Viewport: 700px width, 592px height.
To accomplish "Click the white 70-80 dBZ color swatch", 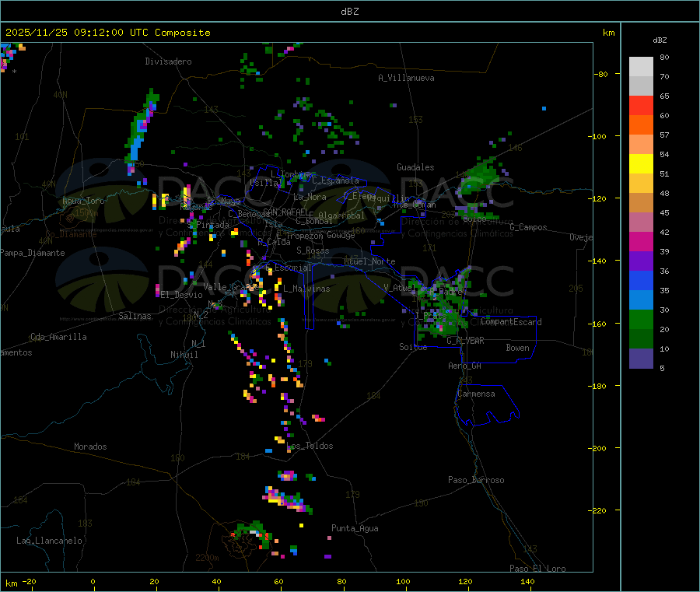I will pyautogui.click(x=641, y=67).
